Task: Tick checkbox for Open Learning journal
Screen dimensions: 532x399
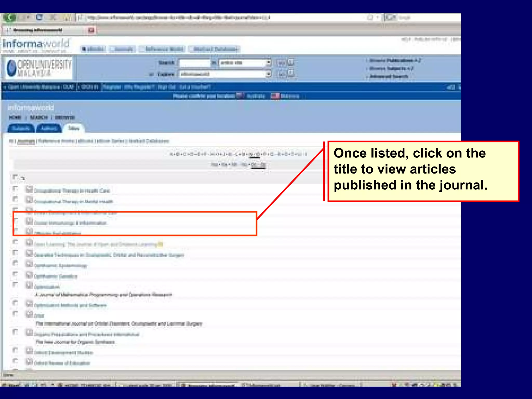Action: point(15,242)
